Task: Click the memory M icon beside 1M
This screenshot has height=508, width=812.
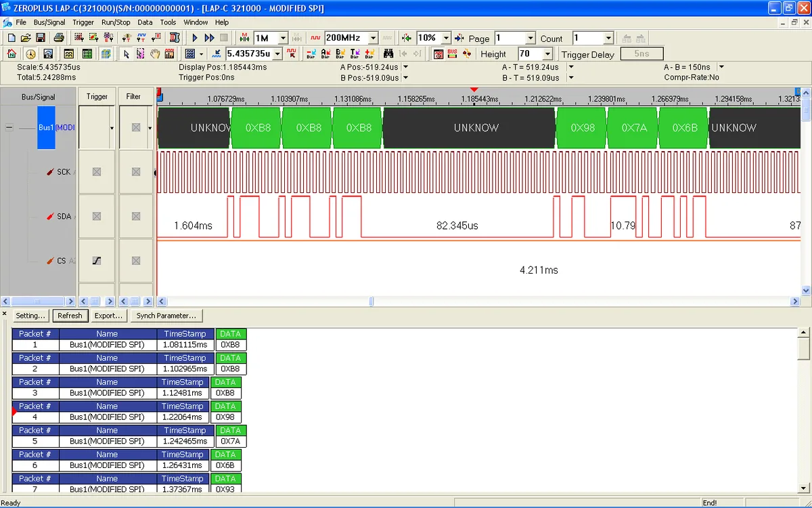Action: click(245, 38)
